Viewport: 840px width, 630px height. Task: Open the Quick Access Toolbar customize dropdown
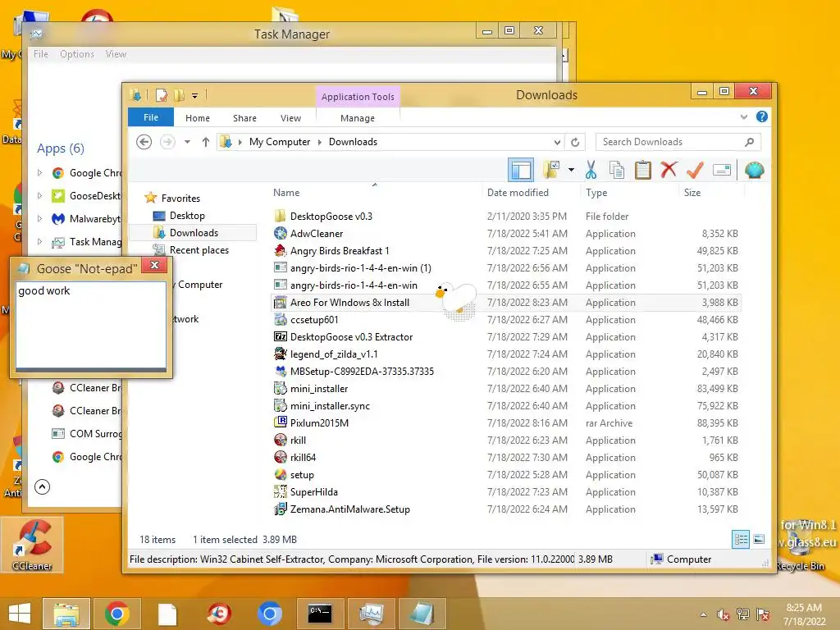tap(195, 96)
